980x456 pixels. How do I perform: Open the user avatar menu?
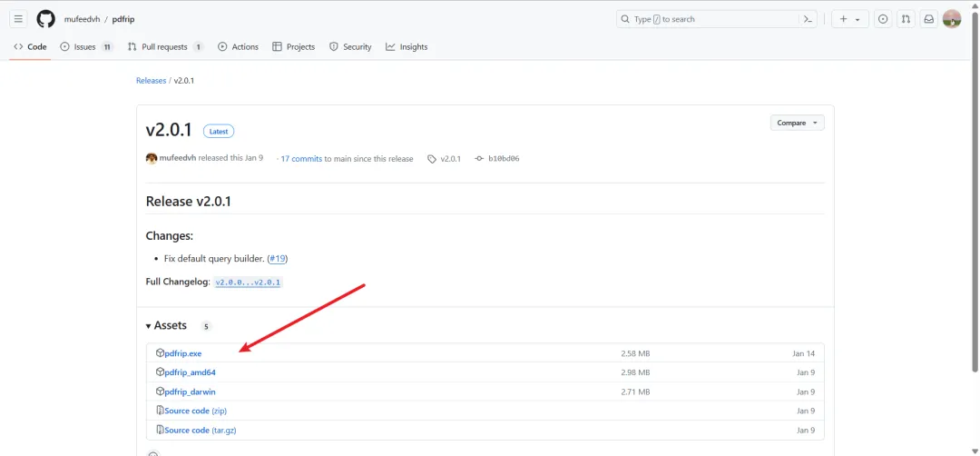[952, 19]
